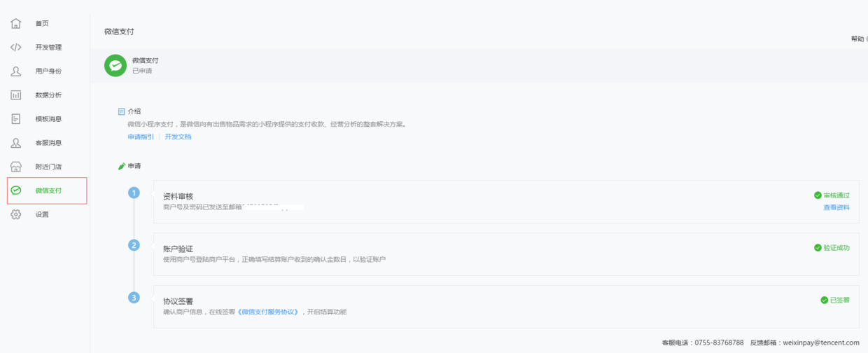The height and width of the screenshot is (353, 868).
Task: Open 《微信支付服务协议》 link
Action: (268, 312)
